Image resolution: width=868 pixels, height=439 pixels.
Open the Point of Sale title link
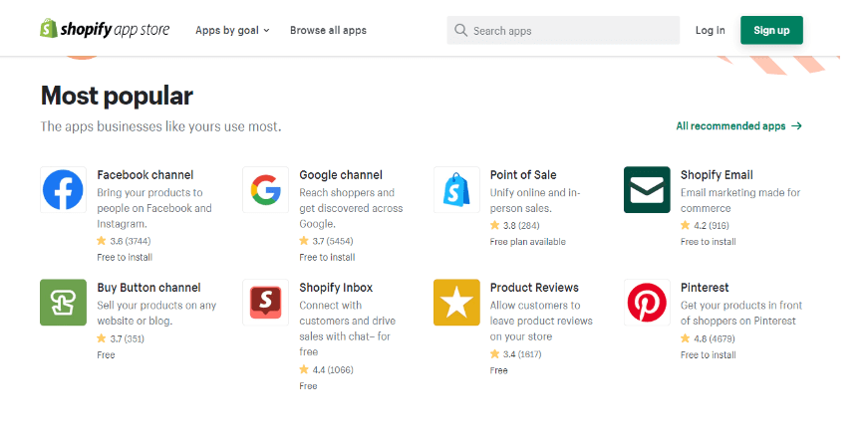tap(523, 175)
